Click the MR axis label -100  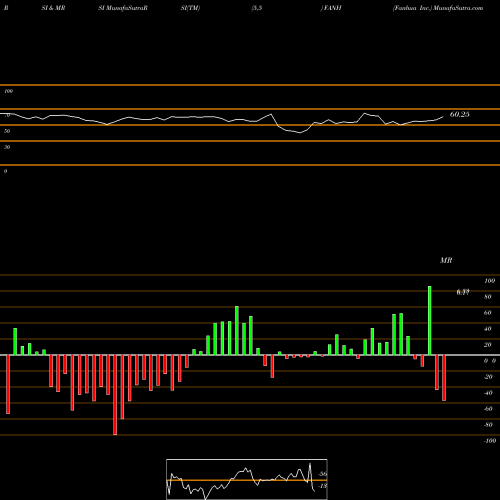[490, 441]
